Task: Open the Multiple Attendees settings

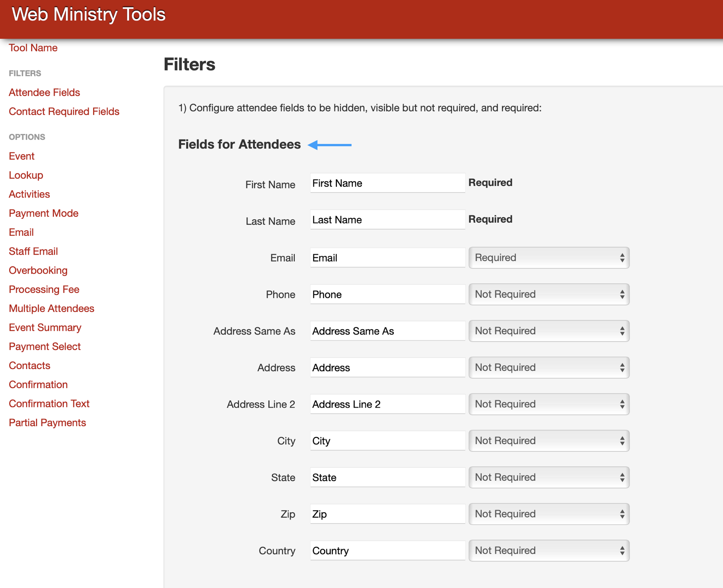Action: [x=51, y=308]
